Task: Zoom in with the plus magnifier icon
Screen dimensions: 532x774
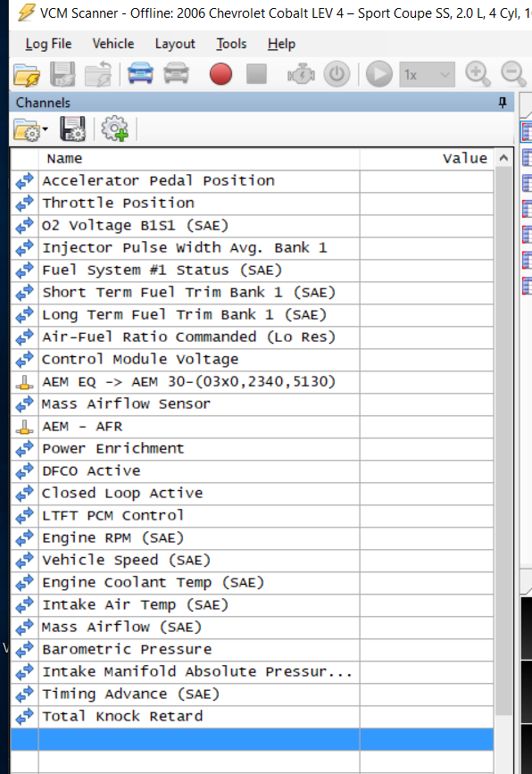Action: pos(478,74)
